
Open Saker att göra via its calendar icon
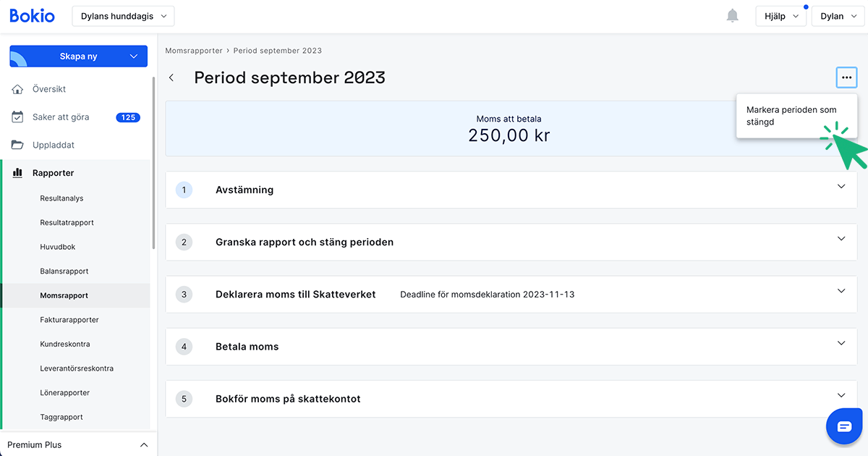click(x=16, y=117)
